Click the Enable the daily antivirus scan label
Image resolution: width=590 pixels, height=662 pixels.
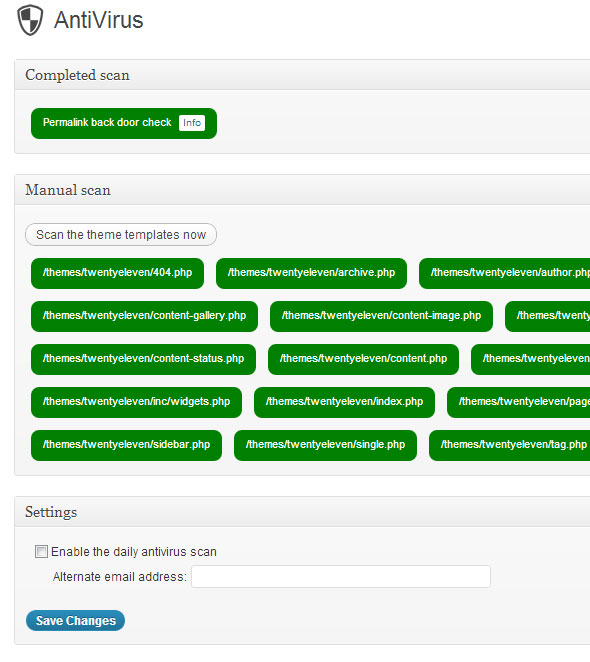click(x=134, y=552)
